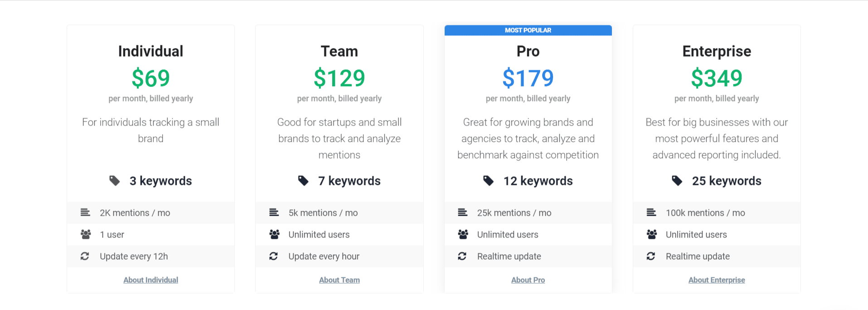
Task: Select the Pro plan heading
Action: click(528, 51)
